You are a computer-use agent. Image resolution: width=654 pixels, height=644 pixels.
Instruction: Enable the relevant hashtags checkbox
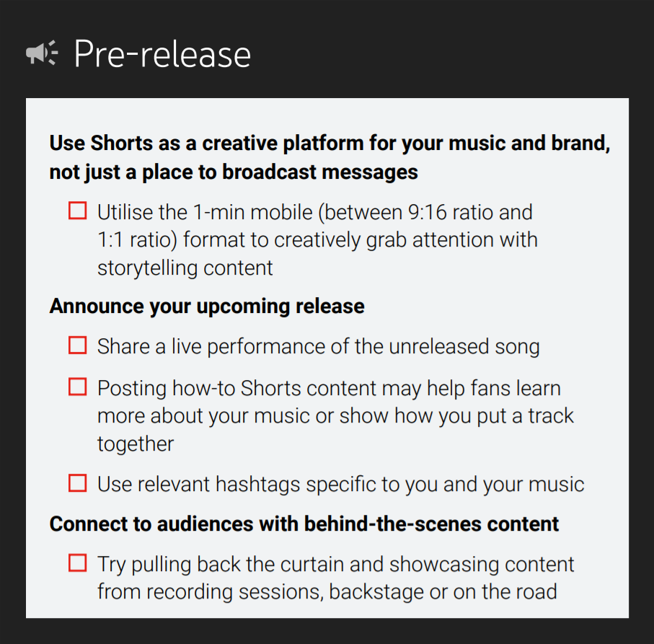click(x=77, y=482)
